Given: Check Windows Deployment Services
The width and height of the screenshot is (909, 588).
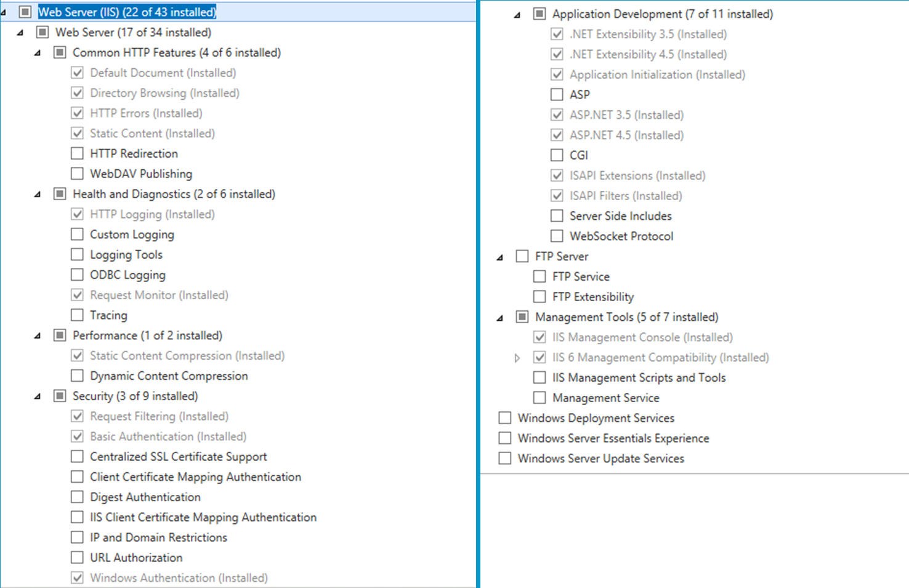Looking at the screenshot, I should [505, 417].
